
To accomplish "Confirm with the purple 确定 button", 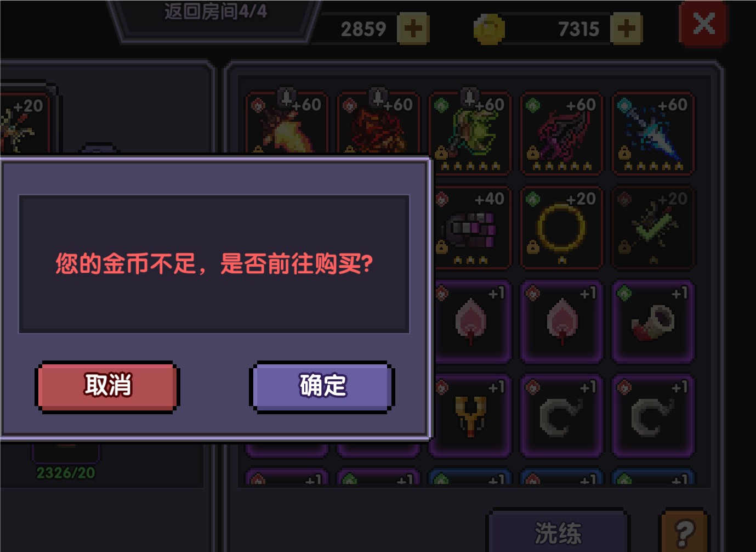I will pos(322,386).
